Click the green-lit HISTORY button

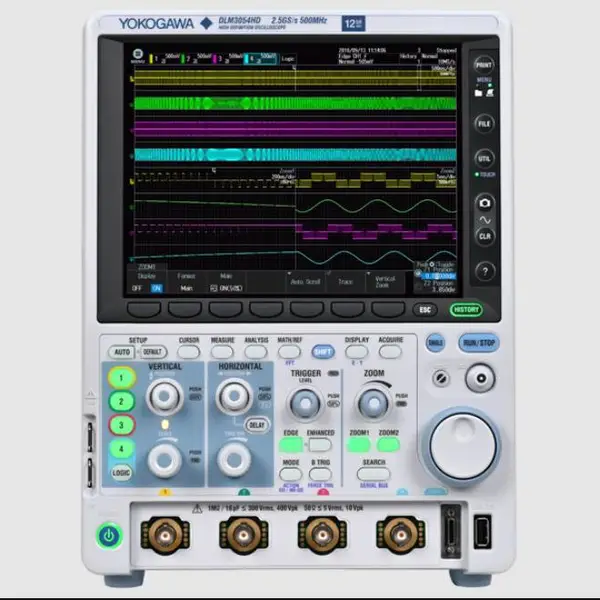pos(466,310)
